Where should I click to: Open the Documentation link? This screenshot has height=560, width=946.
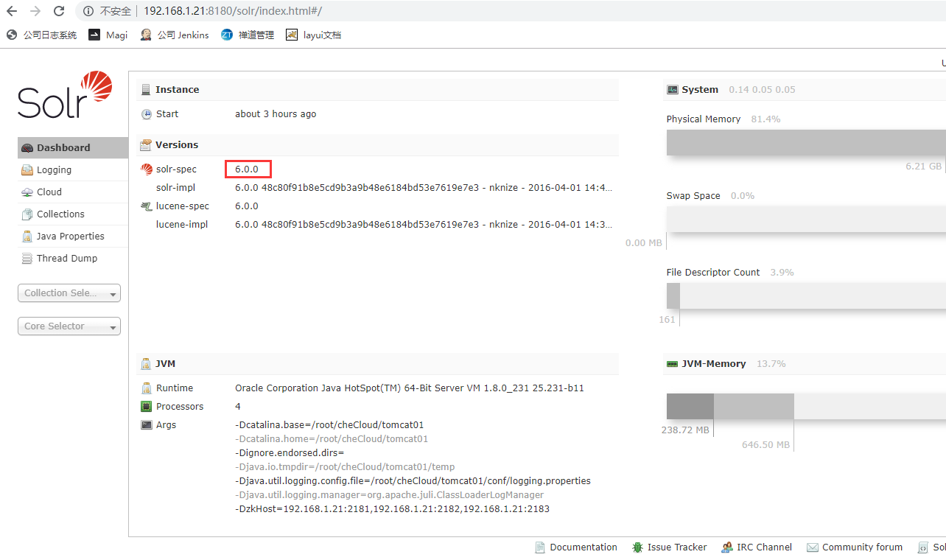pos(583,547)
